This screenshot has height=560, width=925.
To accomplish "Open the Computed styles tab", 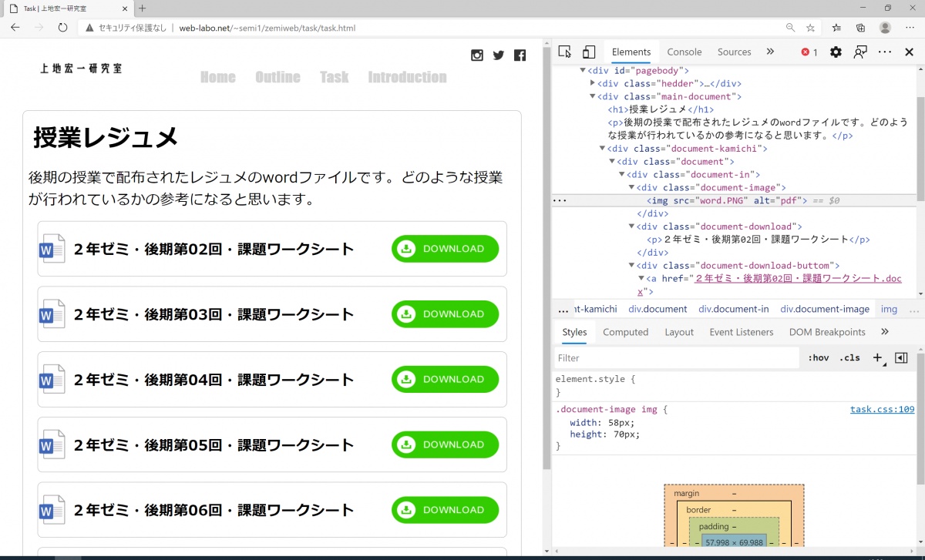I will (625, 332).
